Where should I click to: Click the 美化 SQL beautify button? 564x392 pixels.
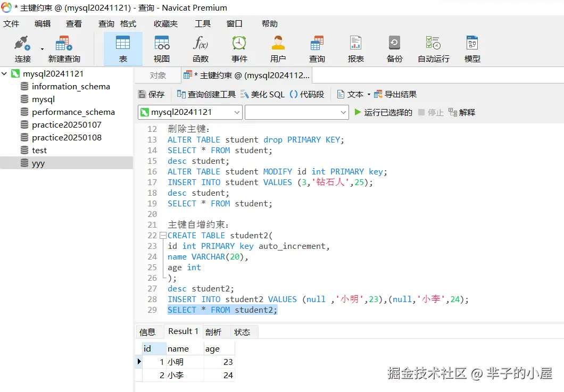point(262,95)
